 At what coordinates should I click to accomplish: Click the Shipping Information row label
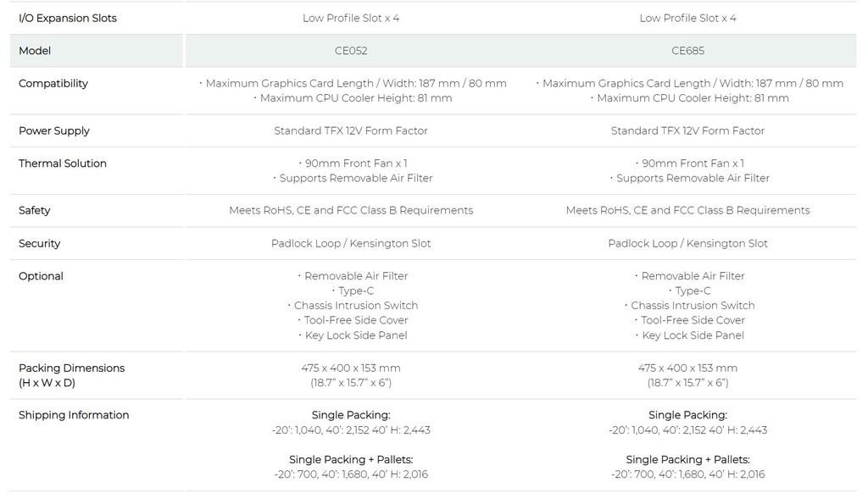(x=74, y=415)
